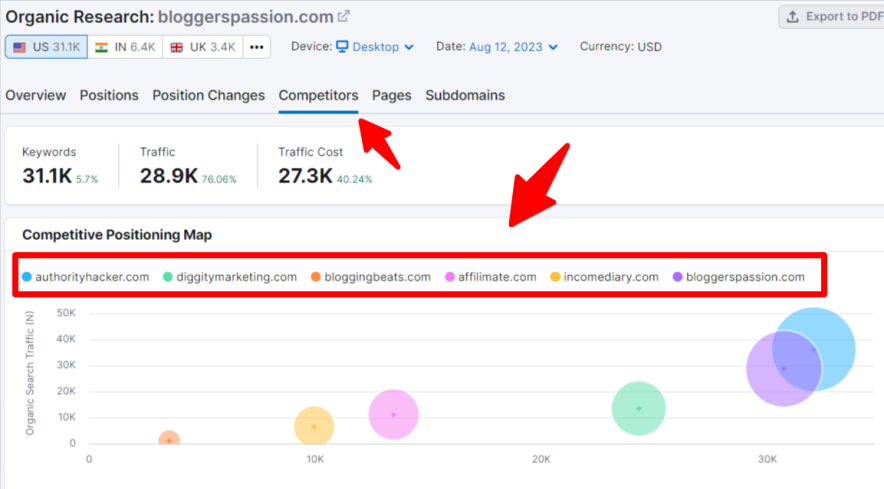Image resolution: width=884 pixels, height=489 pixels.
Task: Switch to the Pages tab
Action: coord(392,95)
